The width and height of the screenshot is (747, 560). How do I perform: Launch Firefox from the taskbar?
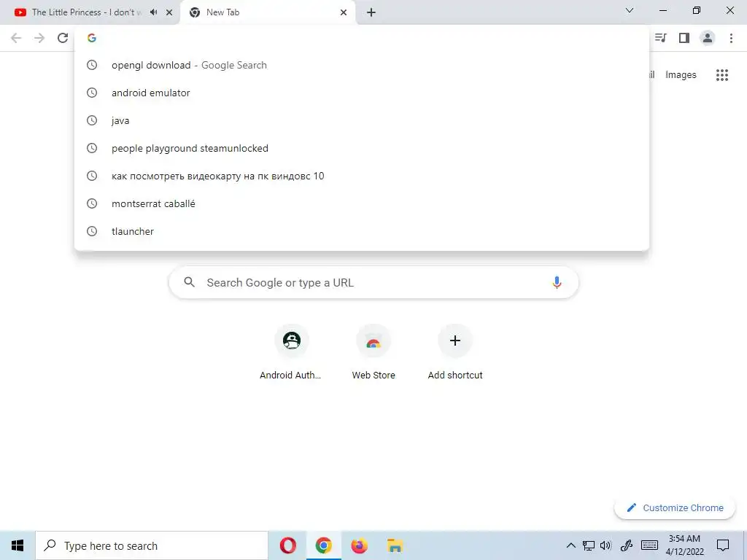(359, 545)
